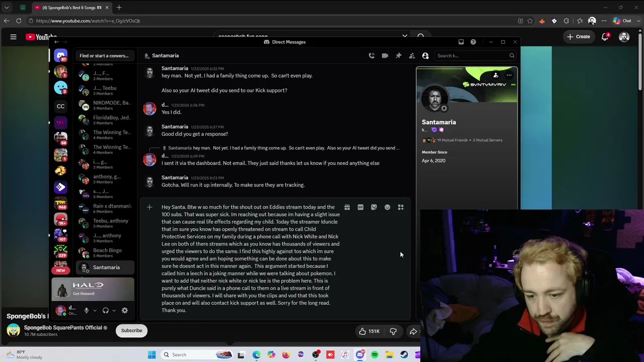The height and width of the screenshot is (362, 644).
Task: Open the attachment plus menu
Action: 149,207
